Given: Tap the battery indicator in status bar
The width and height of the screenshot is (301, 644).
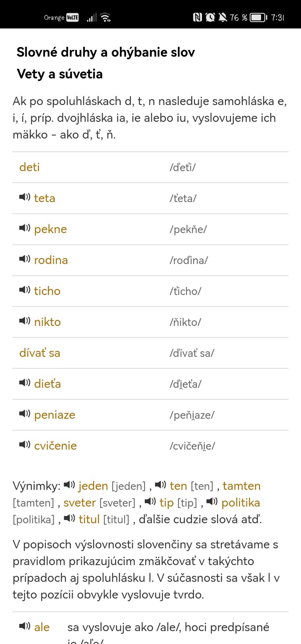Looking at the screenshot, I should pyautogui.click(x=258, y=17).
